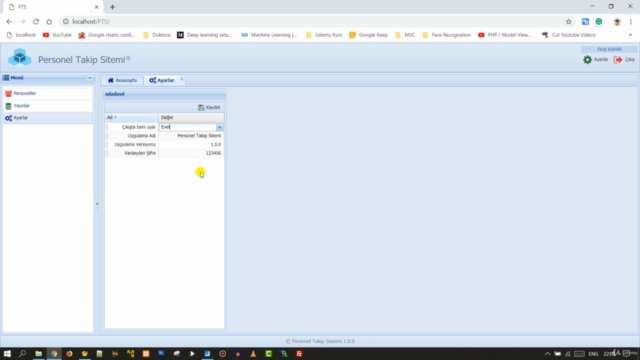
Task: Click the green browser extension icon
Action: tap(599, 22)
